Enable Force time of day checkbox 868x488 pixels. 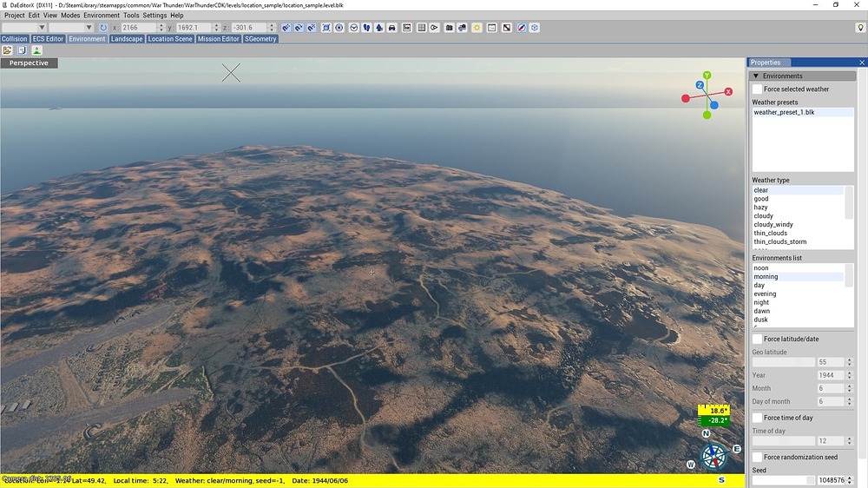(x=757, y=417)
